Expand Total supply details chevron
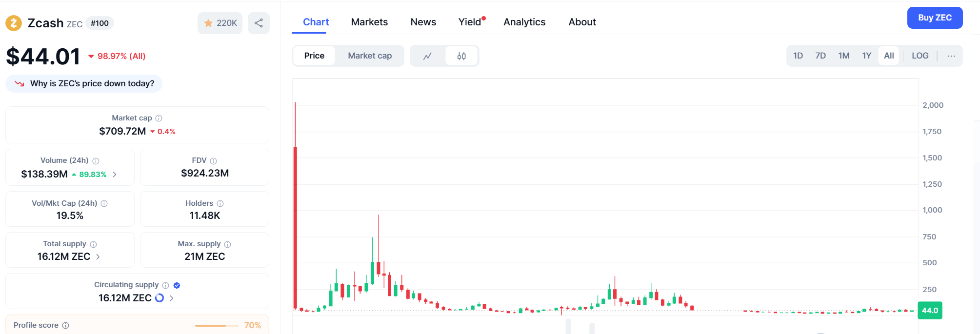Screen dimensions: 980x334 98,257
